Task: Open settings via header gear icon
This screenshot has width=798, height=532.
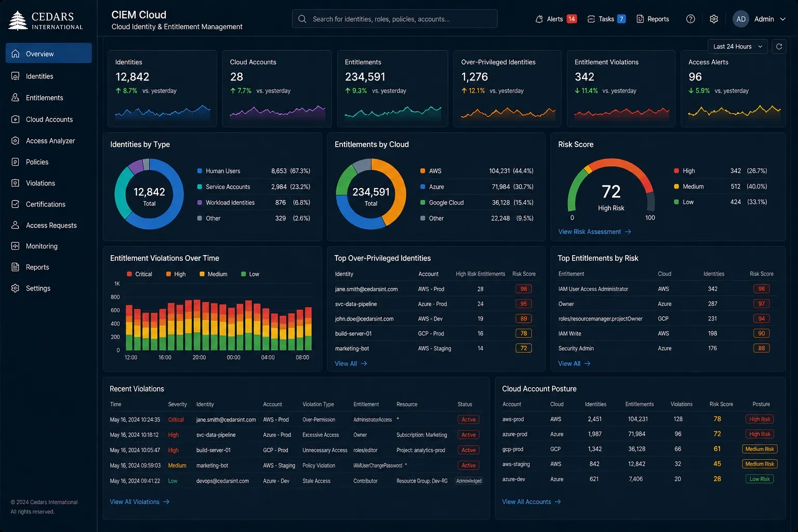Action: tap(714, 19)
